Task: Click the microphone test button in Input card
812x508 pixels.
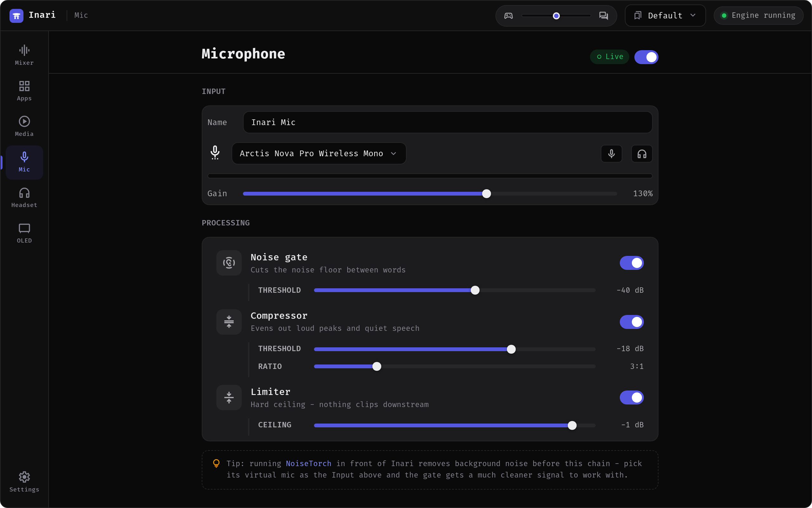Action: point(611,154)
